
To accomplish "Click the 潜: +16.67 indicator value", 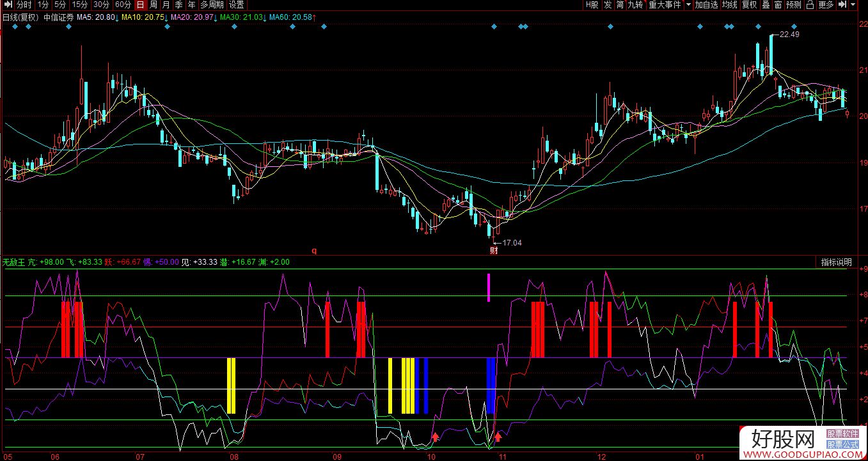I will coord(239,262).
